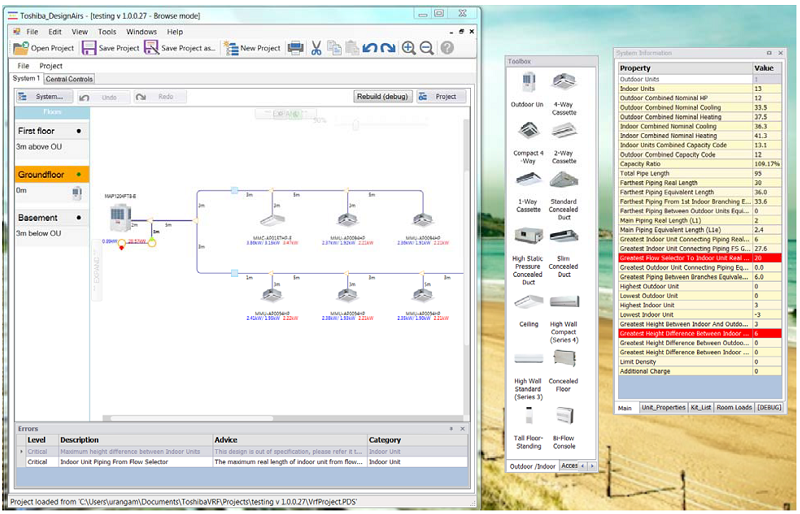Viewport: 800px width, 514px height.
Task: Click the System... button
Action: 44,96
